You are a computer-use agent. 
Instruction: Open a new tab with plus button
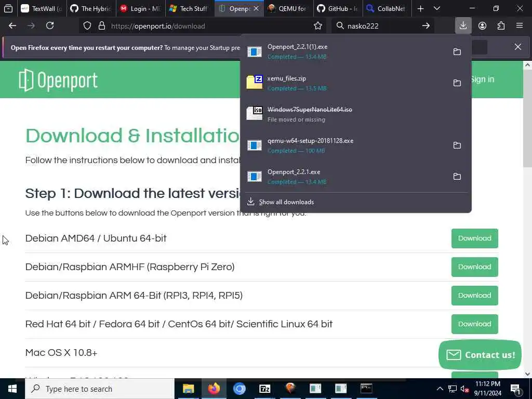tap(420, 8)
